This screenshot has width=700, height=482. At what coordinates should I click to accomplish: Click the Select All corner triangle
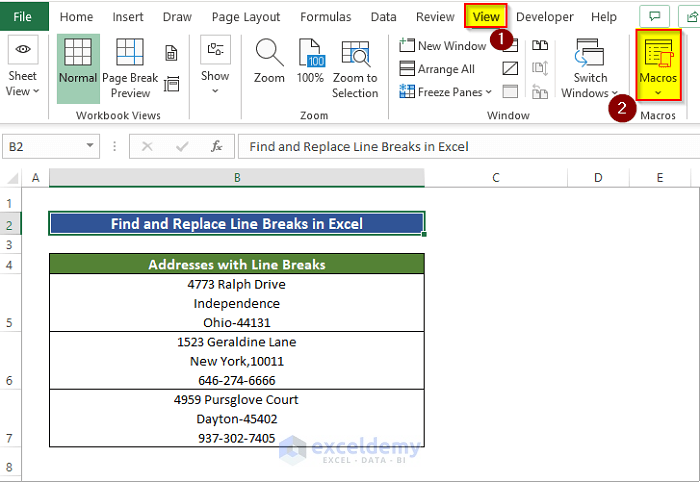click(x=12, y=179)
